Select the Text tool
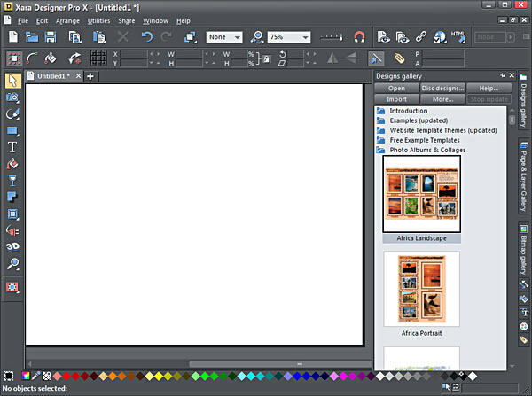 coord(12,147)
